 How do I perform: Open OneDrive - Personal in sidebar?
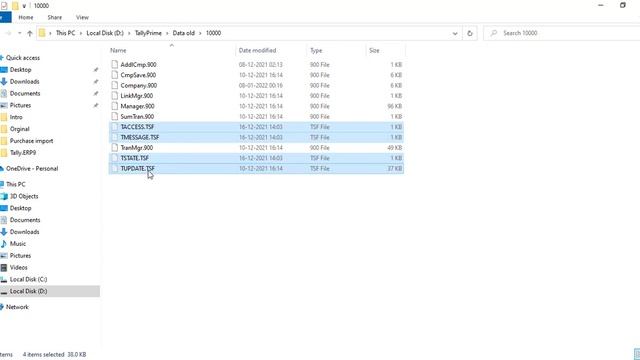tap(32, 169)
